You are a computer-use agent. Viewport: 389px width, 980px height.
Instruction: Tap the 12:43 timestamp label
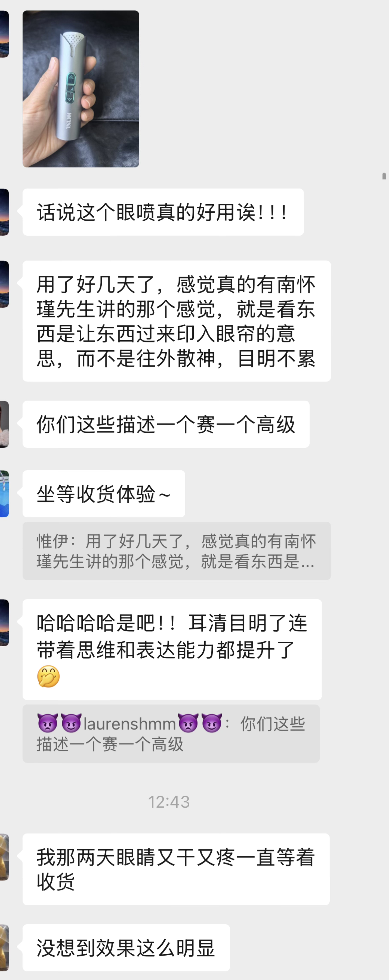(x=169, y=802)
